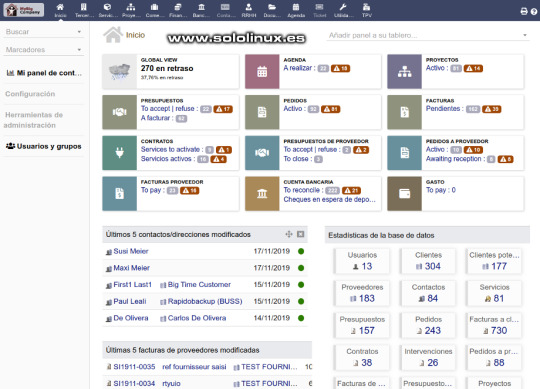Click the Presupuestos A facturar link
540x389 pixels.
click(157, 118)
